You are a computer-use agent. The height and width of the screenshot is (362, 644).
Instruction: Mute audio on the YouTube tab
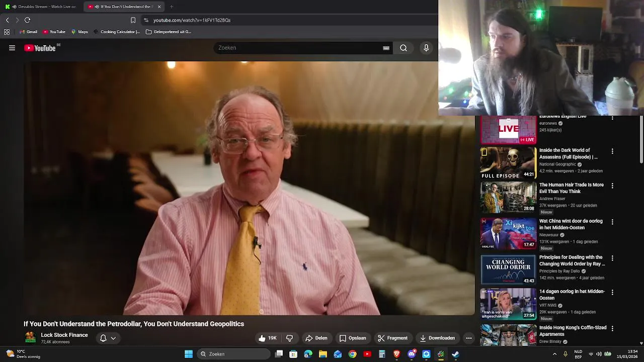(x=97, y=7)
